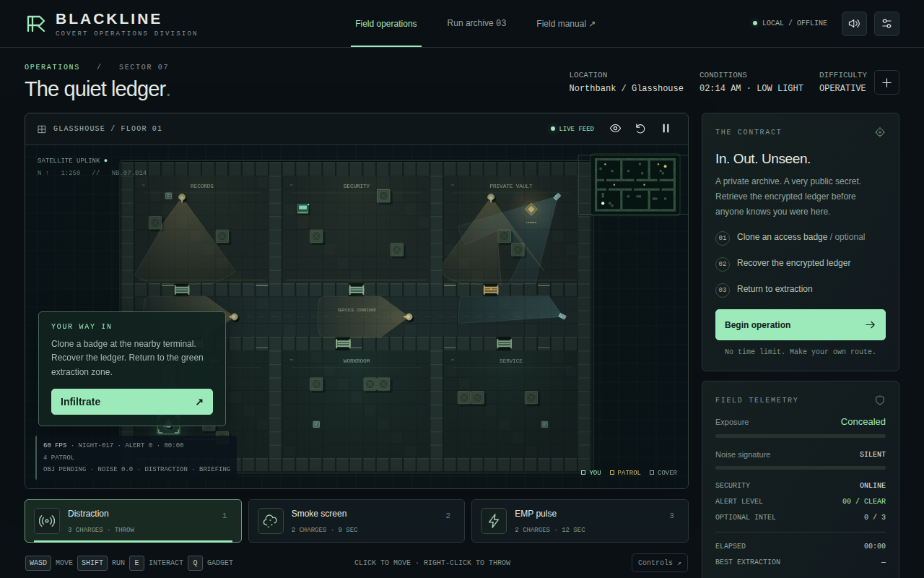The width and height of the screenshot is (924, 578).
Task: Click the shield icon in Field Telemetry
Action: pos(879,400)
